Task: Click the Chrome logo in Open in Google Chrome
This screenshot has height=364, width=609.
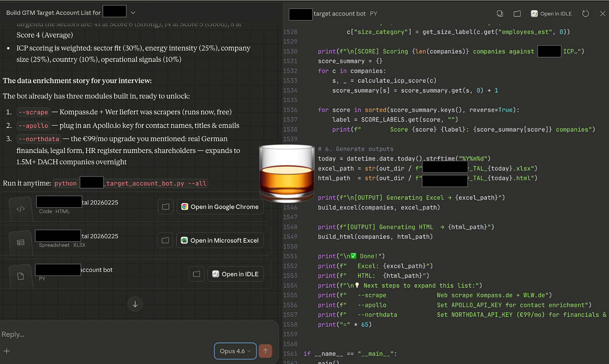Action: 184,206
